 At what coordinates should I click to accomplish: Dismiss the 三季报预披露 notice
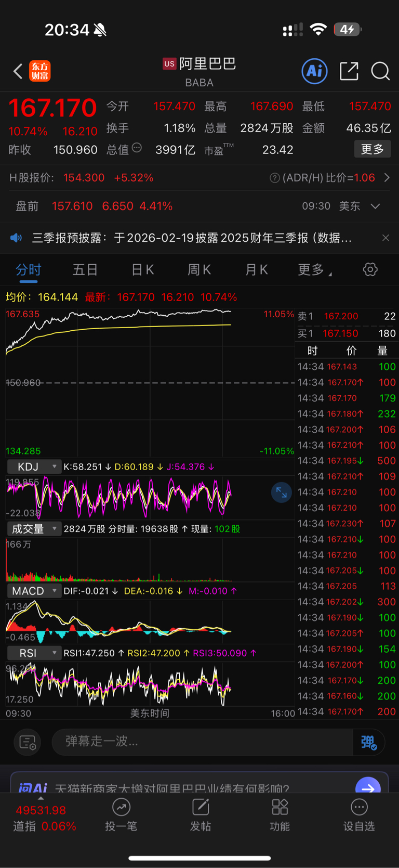click(x=385, y=238)
